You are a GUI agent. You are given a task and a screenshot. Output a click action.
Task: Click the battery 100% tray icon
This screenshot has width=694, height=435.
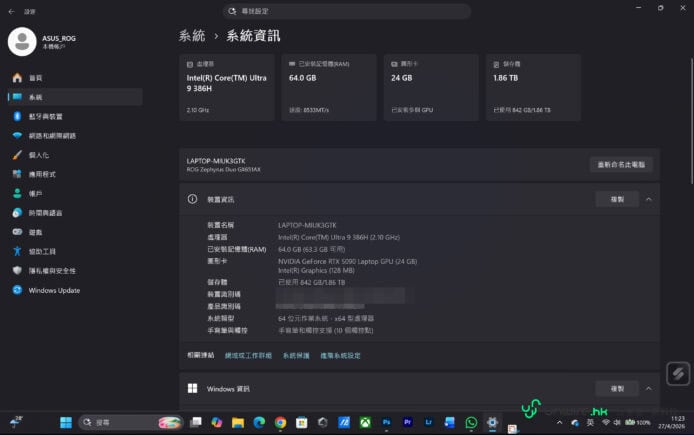[x=637, y=423]
